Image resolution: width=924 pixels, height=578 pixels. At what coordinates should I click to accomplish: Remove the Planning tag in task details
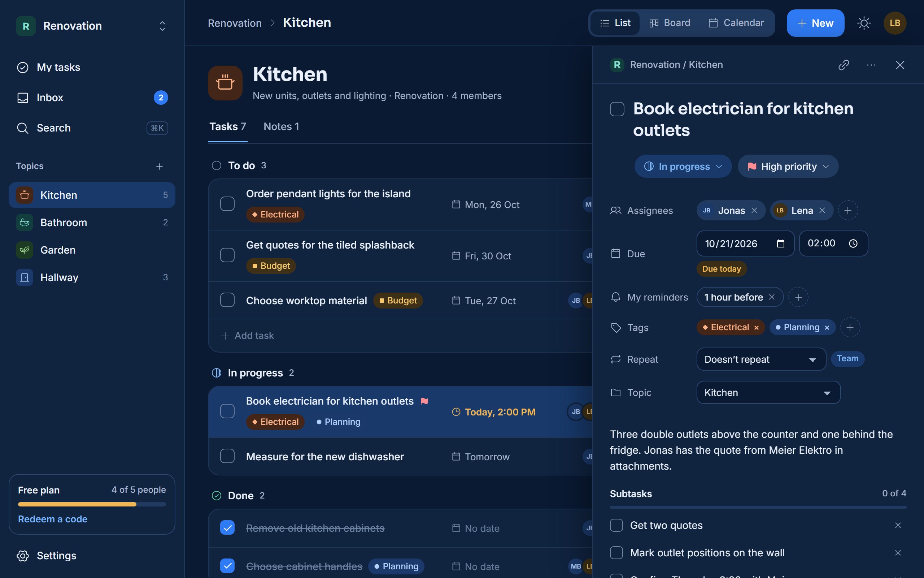point(827,328)
